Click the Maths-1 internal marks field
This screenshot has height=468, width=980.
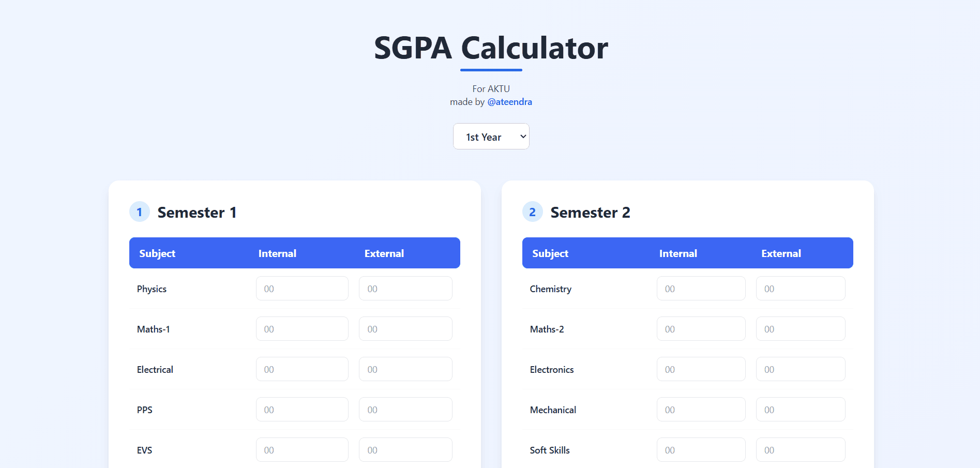click(302, 328)
